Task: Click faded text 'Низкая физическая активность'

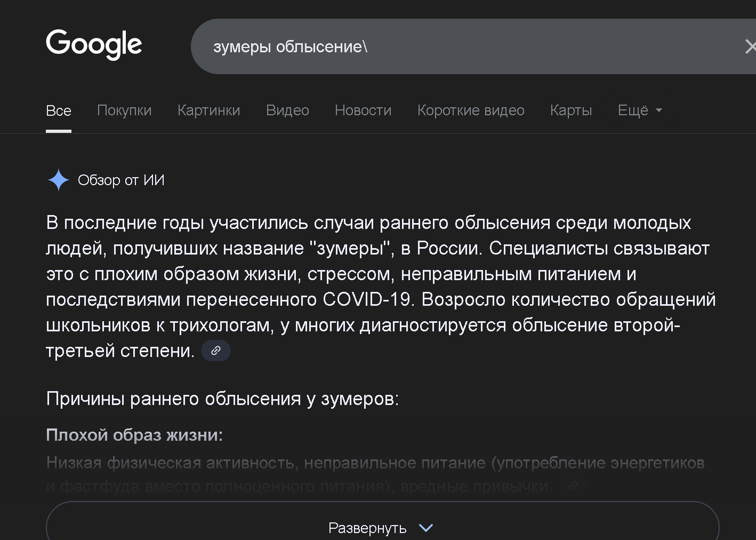Action: 171,463
